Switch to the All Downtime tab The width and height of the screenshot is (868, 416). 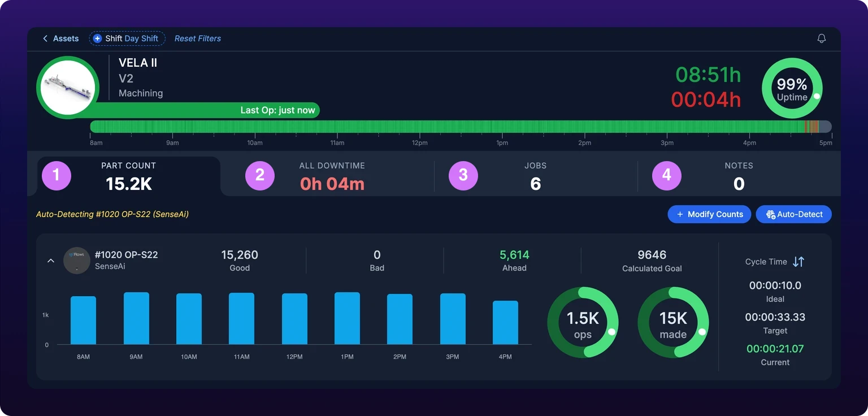pos(332,176)
